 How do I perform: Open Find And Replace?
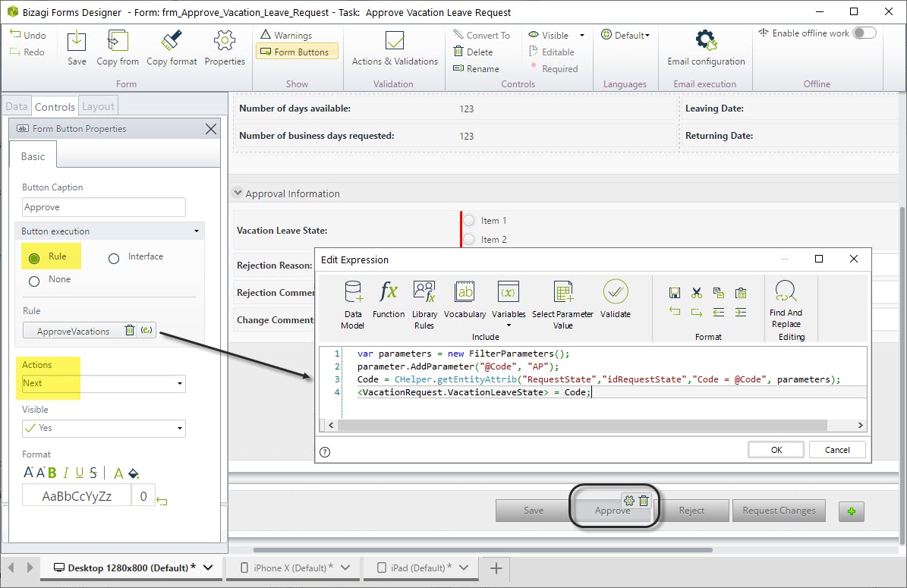(786, 305)
